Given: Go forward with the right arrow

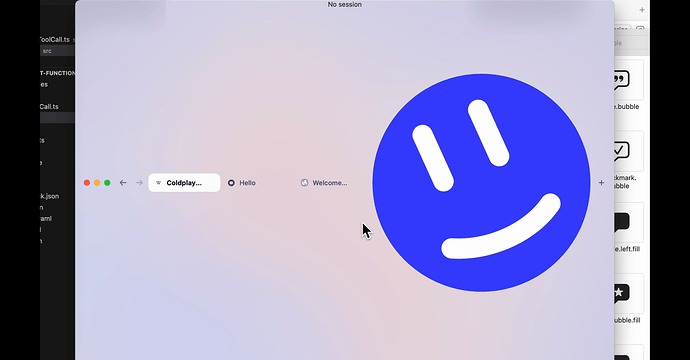Looking at the screenshot, I should (139, 183).
